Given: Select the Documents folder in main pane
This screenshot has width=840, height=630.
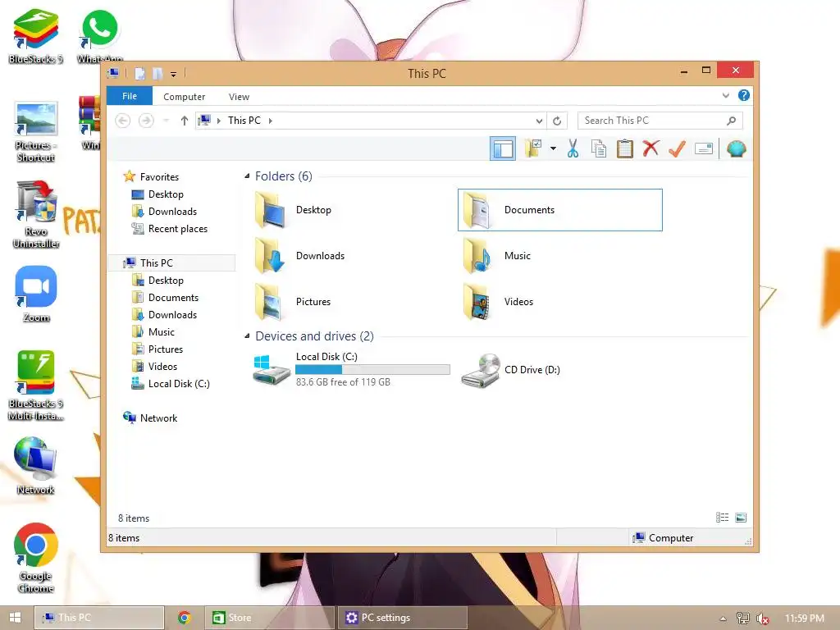Looking at the screenshot, I should point(559,210).
